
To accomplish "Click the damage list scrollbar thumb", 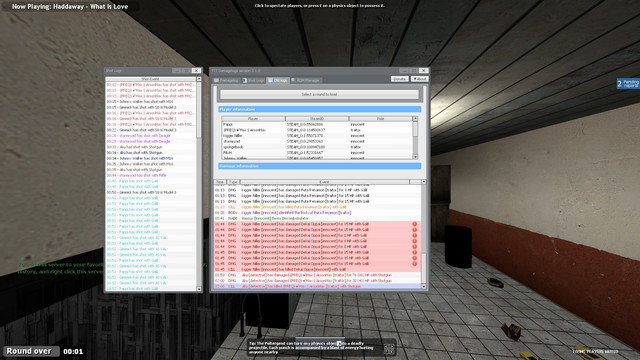I will pos(424,268).
